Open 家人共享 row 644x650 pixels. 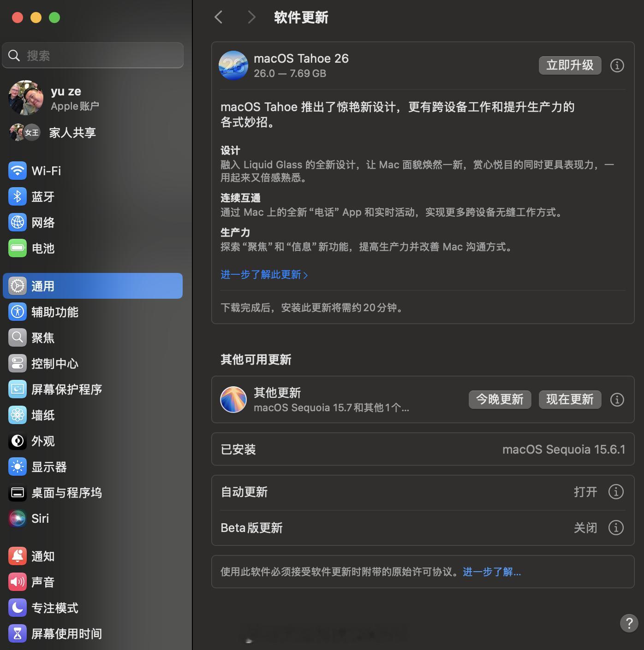pos(53,133)
